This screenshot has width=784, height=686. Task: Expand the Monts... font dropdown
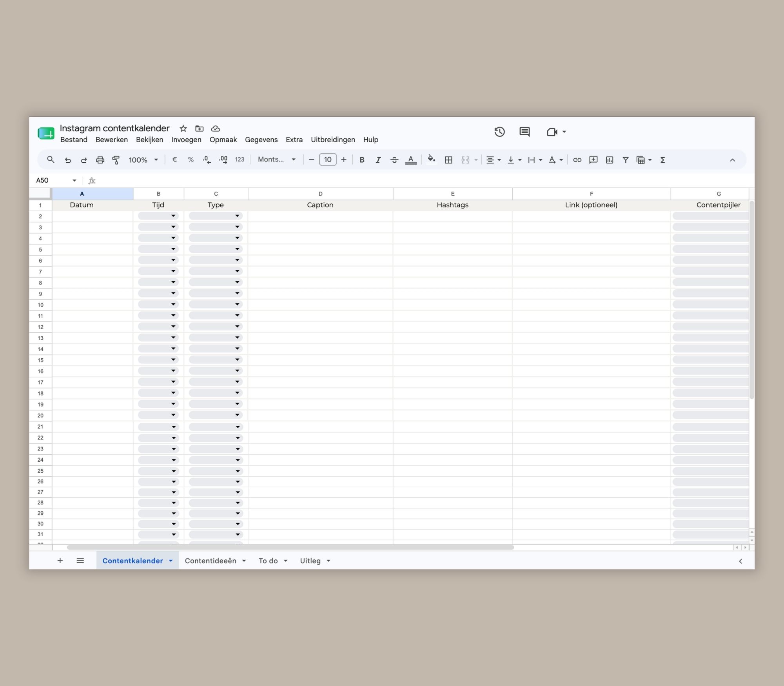pos(277,160)
